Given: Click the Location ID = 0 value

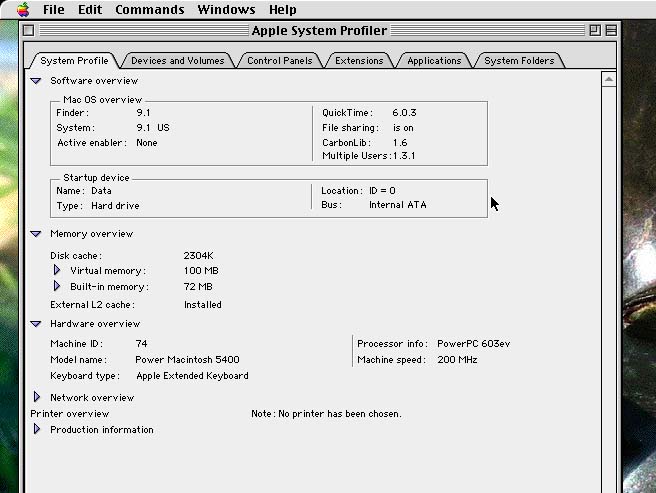Looking at the screenshot, I should pos(382,191).
